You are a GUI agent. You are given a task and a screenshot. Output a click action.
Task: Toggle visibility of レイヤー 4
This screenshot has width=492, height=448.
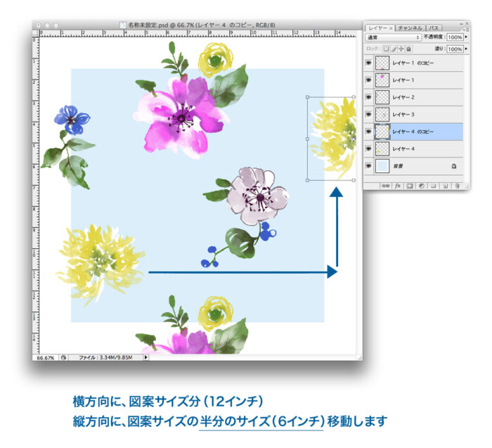click(x=369, y=149)
